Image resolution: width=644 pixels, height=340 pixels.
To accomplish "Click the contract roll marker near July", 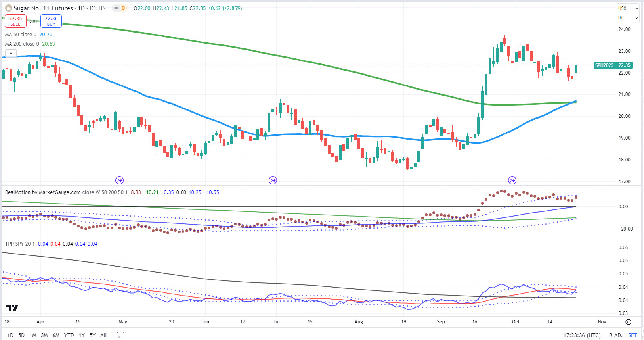I will pyautogui.click(x=273, y=181).
